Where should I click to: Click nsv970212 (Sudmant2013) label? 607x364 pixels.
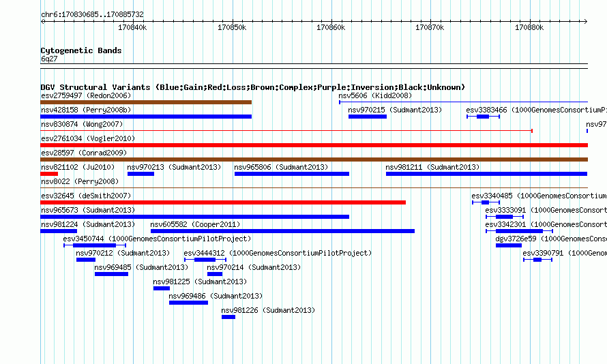click(x=123, y=253)
